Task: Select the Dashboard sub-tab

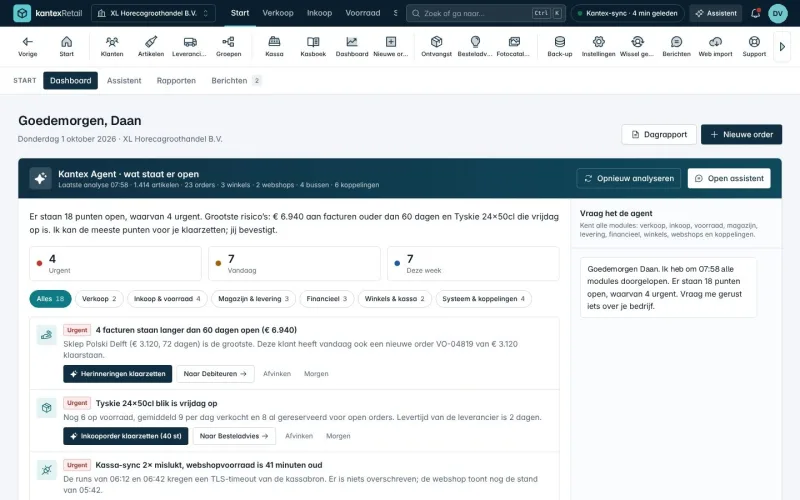Action: pyautogui.click(x=70, y=81)
